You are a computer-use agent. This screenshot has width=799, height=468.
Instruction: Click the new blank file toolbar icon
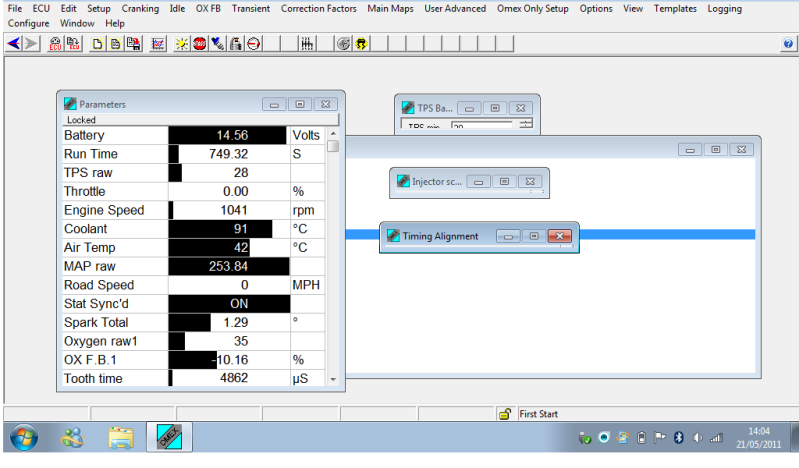pyautogui.click(x=97, y=44)
